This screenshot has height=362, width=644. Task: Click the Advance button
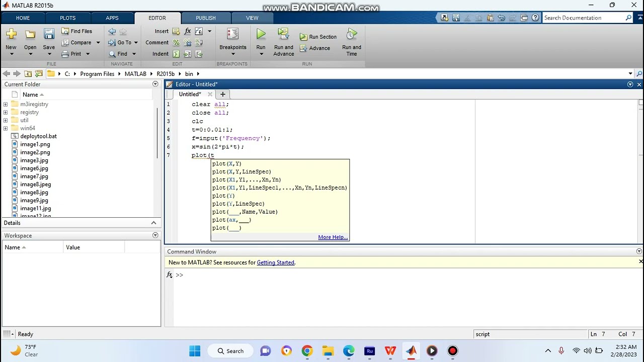(315, 48)
